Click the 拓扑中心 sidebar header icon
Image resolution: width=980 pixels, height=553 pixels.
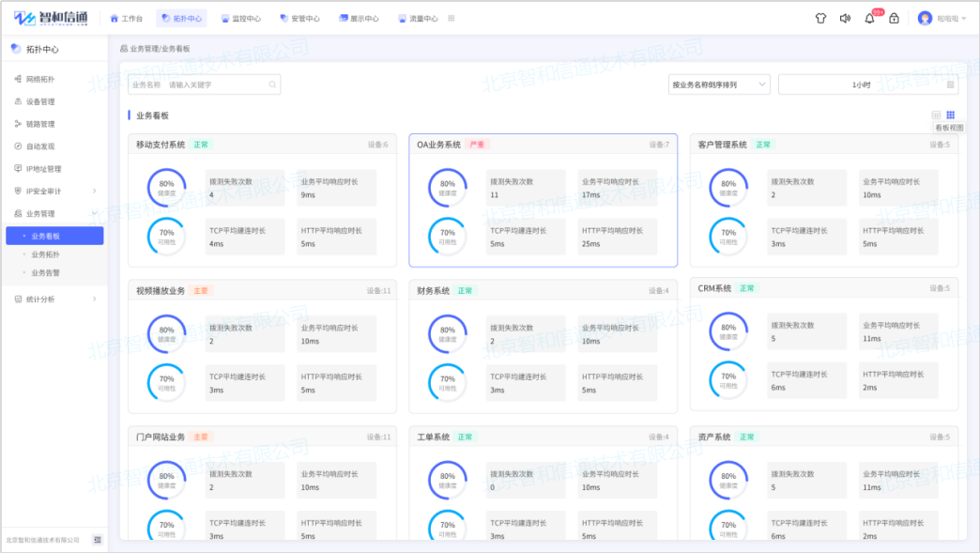(16, 49)
